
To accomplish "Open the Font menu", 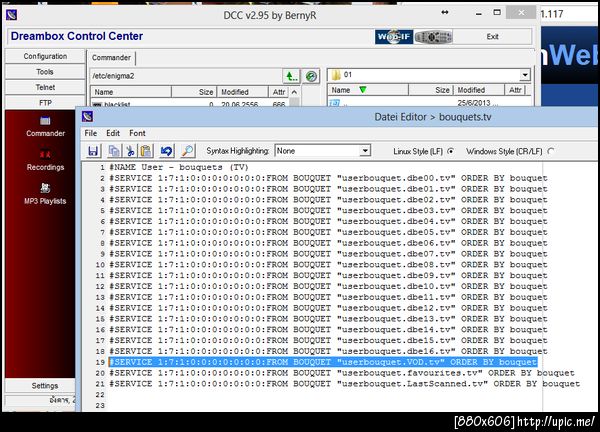I will click(x=137, y=133).
